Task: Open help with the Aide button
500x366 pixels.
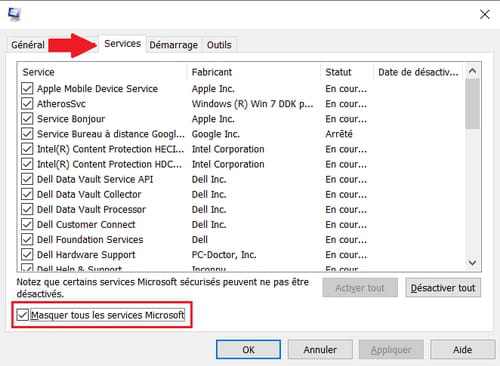Action: [x=463, y=350]
